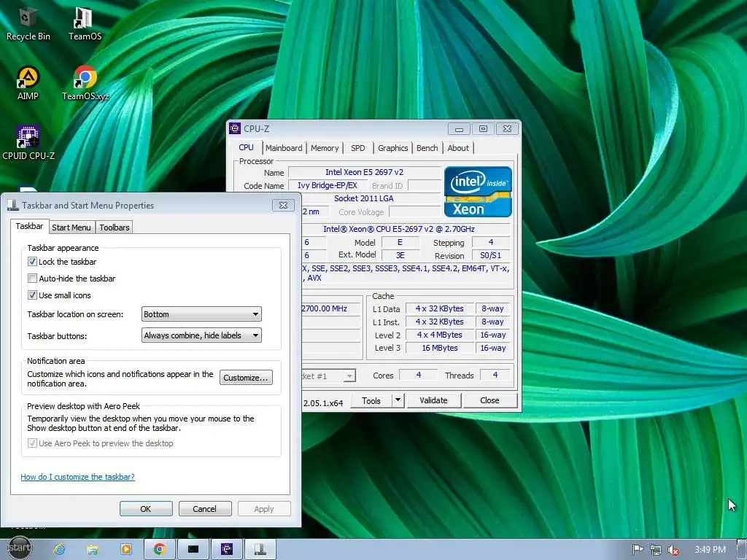This screenshot has height=560, width=747.
Task: Switch to Chrome in the taskbar
Action: (x=160, y=550)
